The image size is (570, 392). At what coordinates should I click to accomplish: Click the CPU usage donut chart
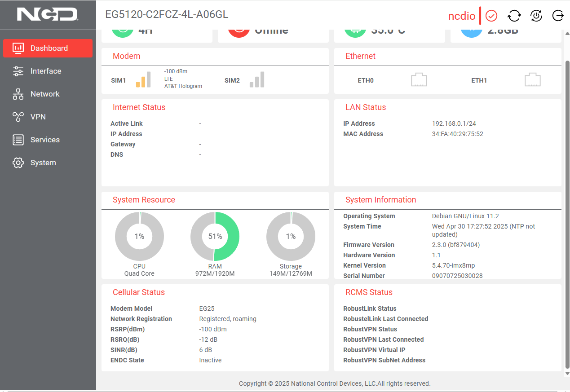(139, 236)
